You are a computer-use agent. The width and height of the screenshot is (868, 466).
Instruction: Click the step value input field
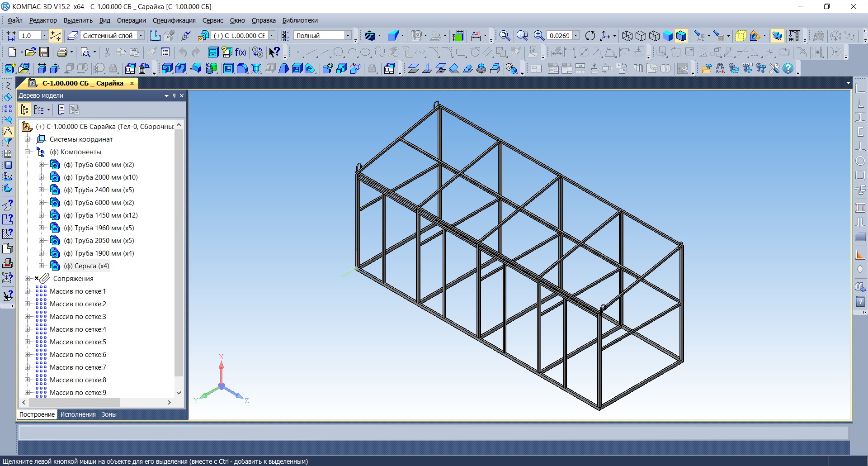coord(30,36)
